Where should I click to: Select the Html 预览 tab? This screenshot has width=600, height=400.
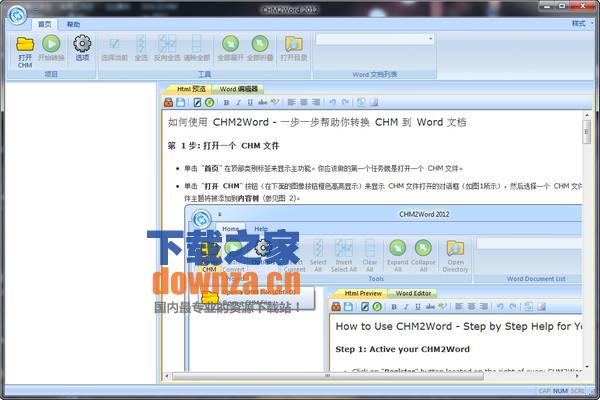click(191, 89)
